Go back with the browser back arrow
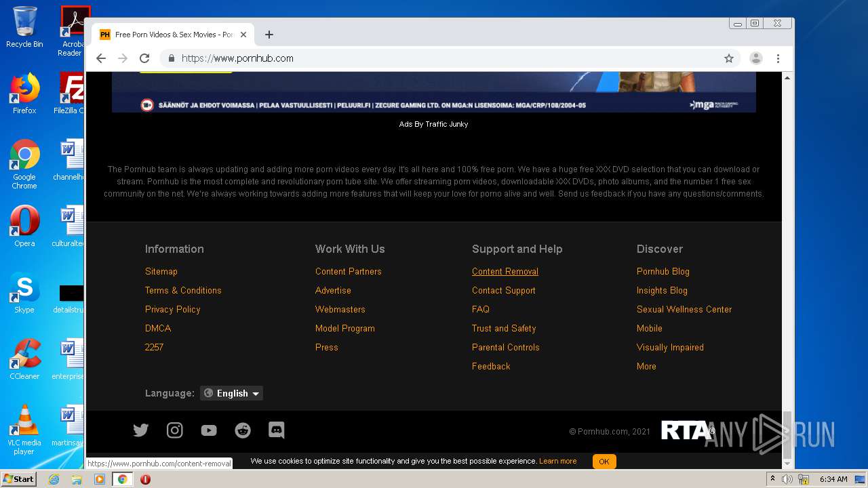The width and height of the screenshot is (868, 488). tap(101, 58)
